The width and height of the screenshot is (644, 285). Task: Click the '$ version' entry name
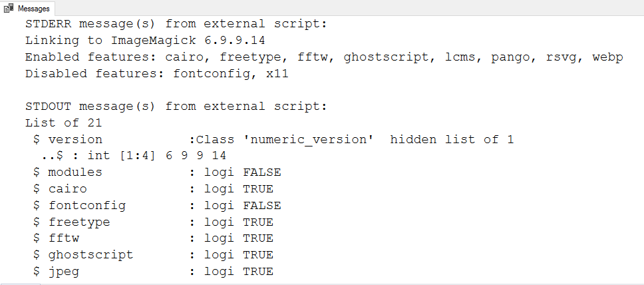click(67, 140)
